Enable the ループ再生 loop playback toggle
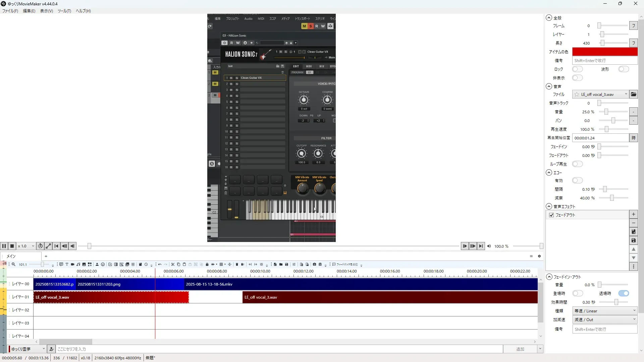Image resolution: width=644 pixels, height=362 pixels. point(577,164)
